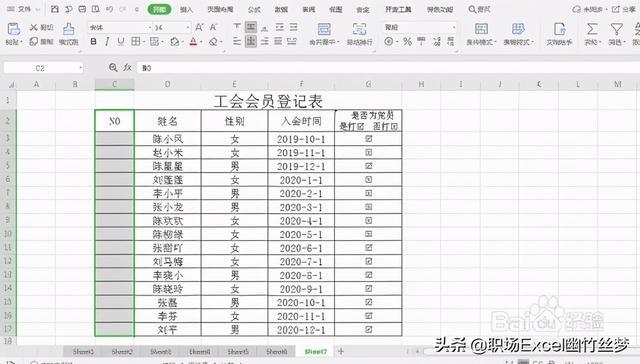Screen dimensions: 640x364
Task: Click the Increase Decimal icon
Action: pos(437,41)
